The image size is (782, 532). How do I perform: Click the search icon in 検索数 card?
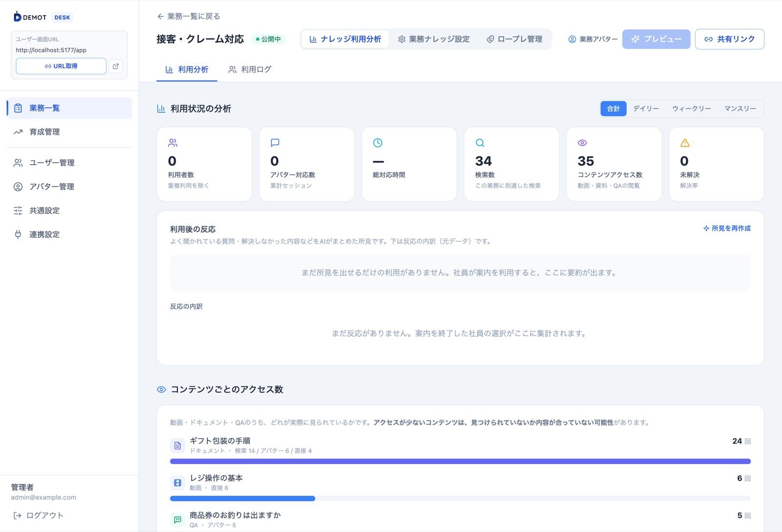pyautogui.click(x=480, y=143)
